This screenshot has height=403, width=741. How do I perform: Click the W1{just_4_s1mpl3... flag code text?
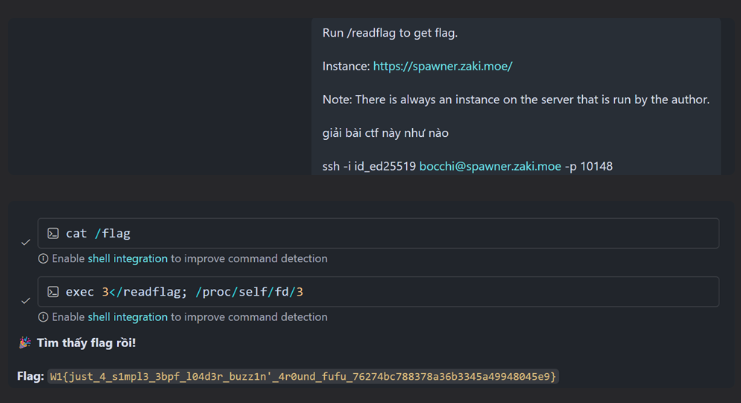coord(303,377)
